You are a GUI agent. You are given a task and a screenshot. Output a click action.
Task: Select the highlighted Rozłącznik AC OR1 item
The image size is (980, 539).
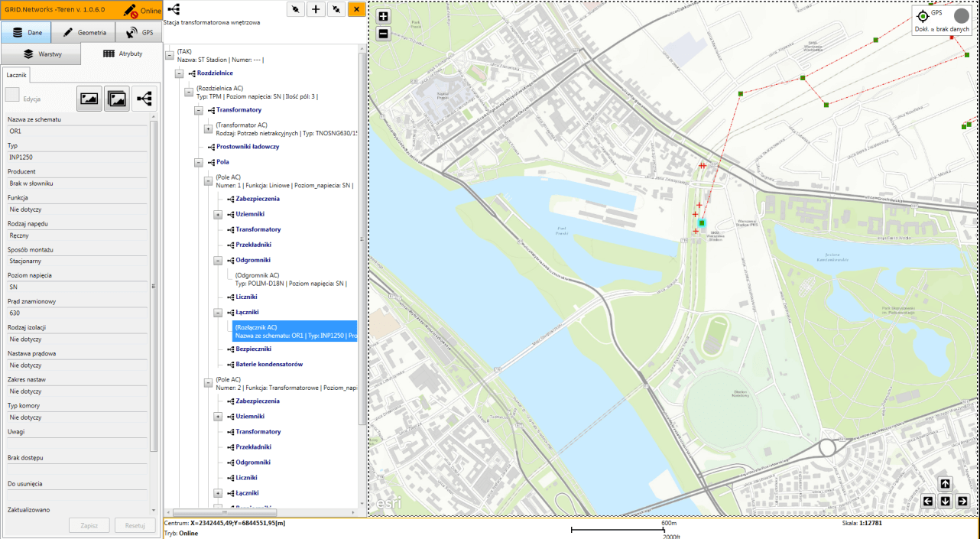click(x=295, y=331)
